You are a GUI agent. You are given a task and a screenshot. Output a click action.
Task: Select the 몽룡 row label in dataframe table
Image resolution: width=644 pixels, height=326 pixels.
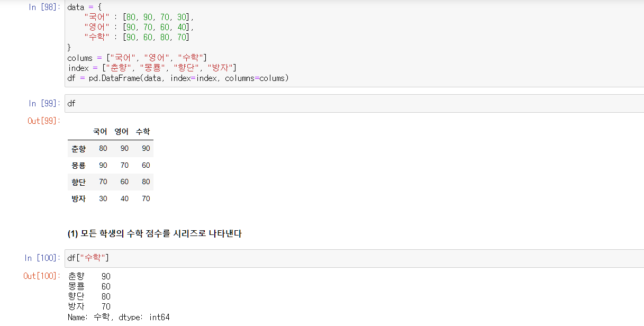coord(78,166)
